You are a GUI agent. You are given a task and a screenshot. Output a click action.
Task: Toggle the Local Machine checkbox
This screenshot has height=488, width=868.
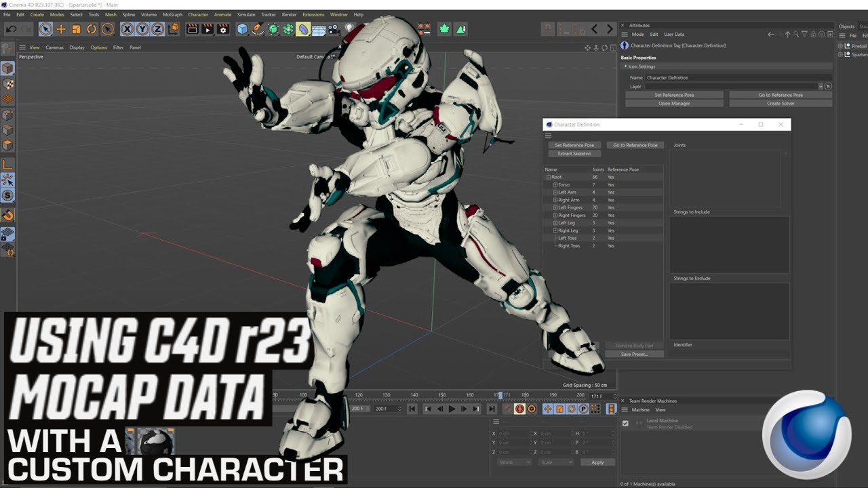pos(625,424)
